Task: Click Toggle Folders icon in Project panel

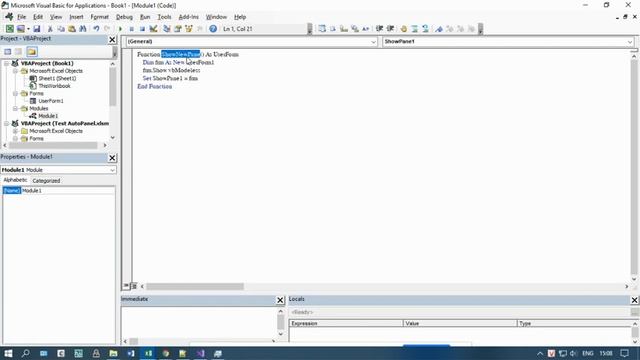Action: (32, 51)
